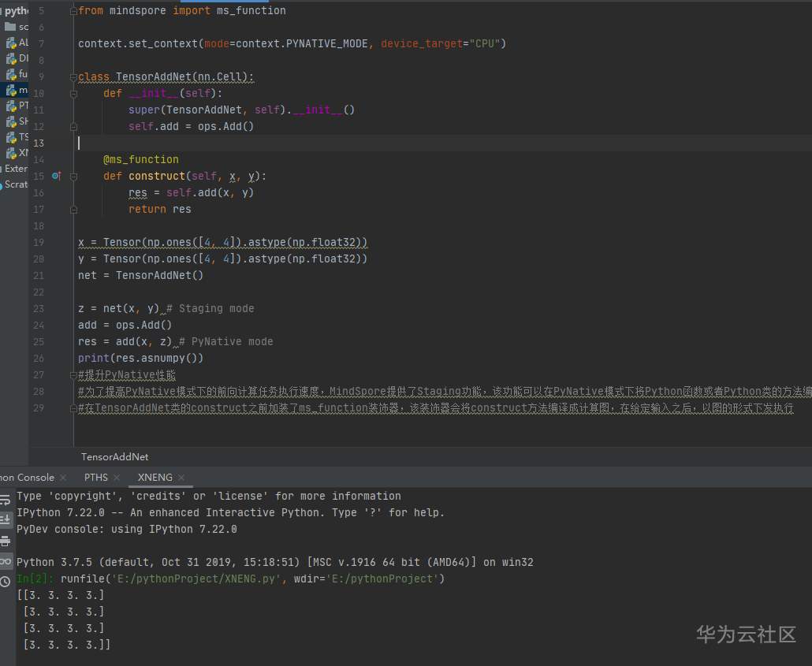Collapse the construct method fold arrow
The width and height of the screenshot is (812, 666).
73,176
